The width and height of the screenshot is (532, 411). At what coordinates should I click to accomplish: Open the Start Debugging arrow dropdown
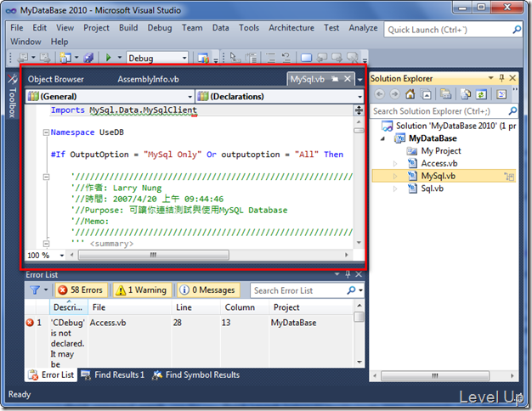coord(120,57)
